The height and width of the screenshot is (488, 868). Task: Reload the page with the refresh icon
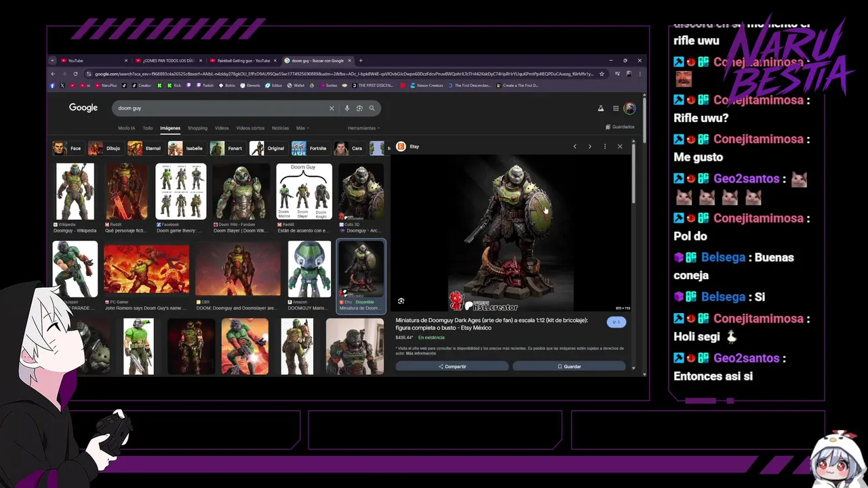coord(75,74)
